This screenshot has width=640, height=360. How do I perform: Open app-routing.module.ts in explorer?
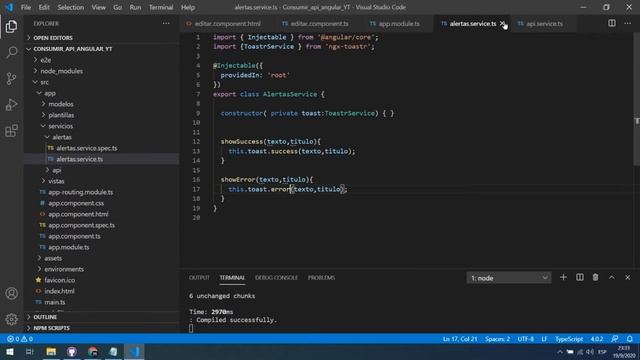(80, 192)
